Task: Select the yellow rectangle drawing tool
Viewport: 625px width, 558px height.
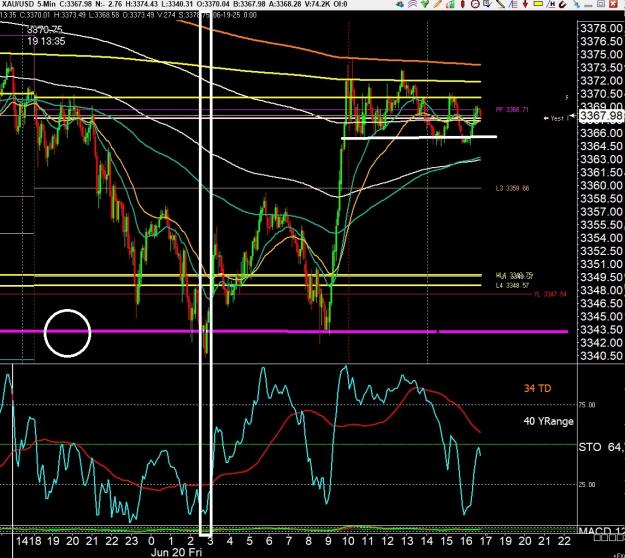Action: click(538, 4)
